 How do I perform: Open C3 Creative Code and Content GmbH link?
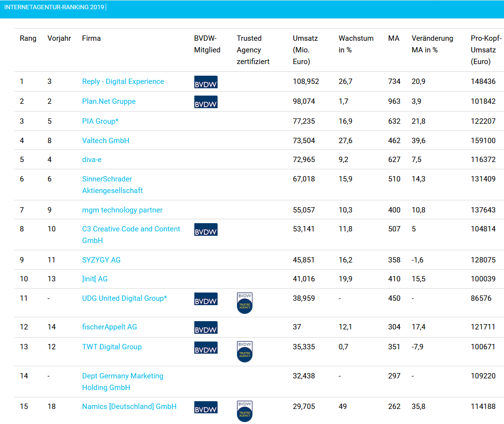point(131,234)
